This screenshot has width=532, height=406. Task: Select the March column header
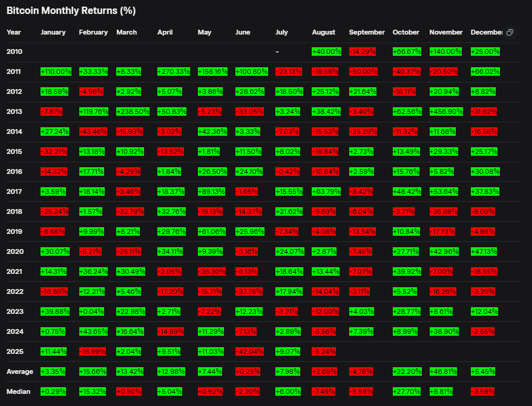pos(126,32)
